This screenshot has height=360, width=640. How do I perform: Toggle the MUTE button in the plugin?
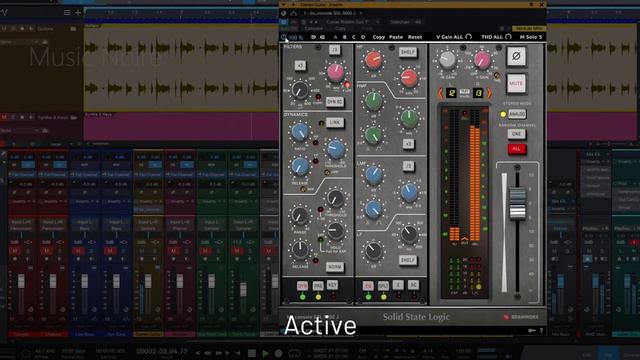[516, 84]
